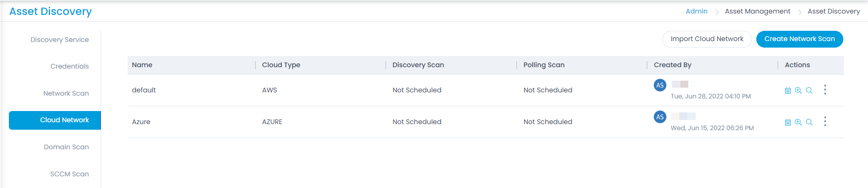The image size is (868, 188).
Task: Open the three-dot actions menu for default
Action: [825, 90]
